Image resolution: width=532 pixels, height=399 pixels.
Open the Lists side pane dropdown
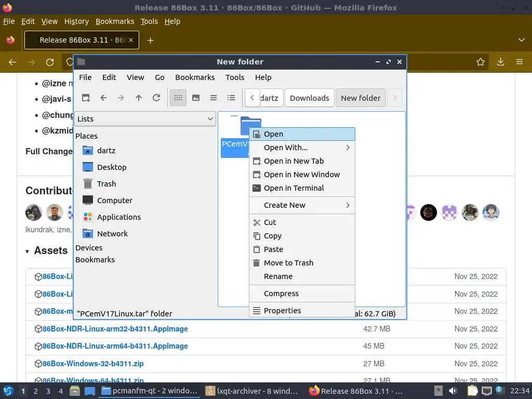point(145,119)
